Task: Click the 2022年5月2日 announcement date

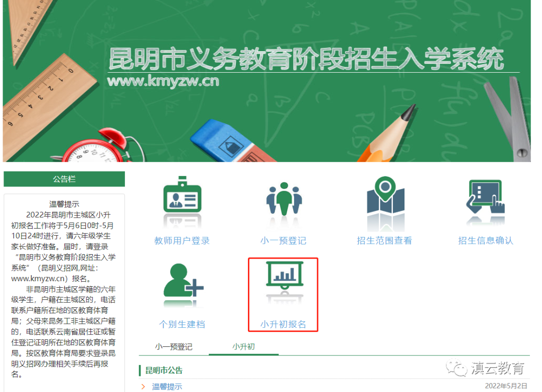Action: click(506, 386)
